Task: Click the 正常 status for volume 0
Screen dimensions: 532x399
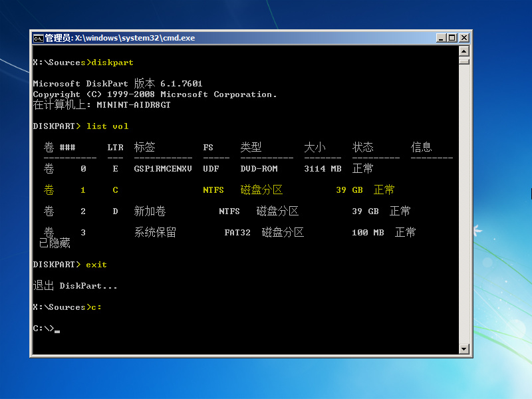Action: tap(362, 168)
